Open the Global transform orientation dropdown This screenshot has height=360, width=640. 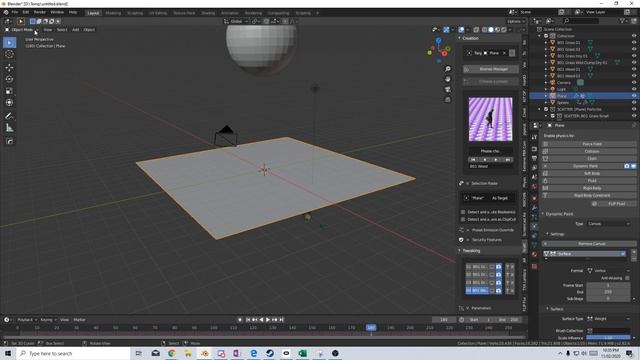click(x=236, y=21)
